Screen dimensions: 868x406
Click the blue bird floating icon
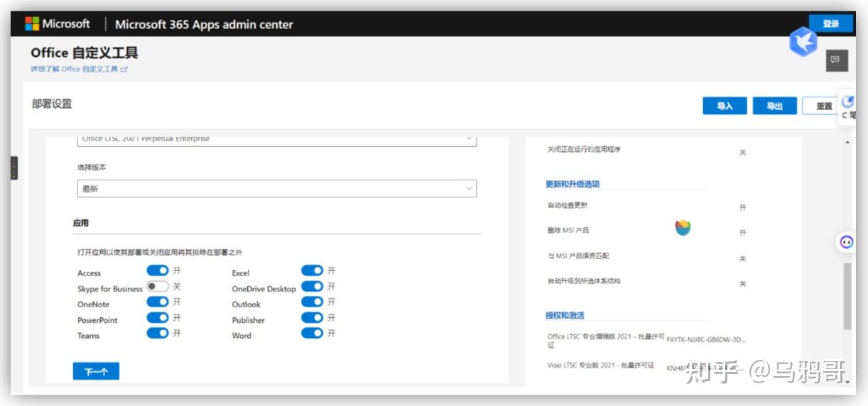tap(804, 42)
